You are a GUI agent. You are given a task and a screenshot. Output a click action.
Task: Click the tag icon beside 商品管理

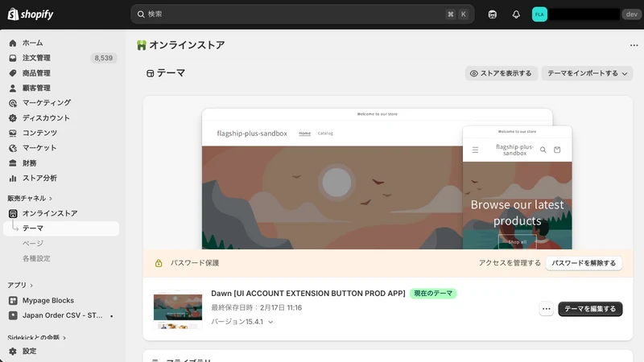13,73
